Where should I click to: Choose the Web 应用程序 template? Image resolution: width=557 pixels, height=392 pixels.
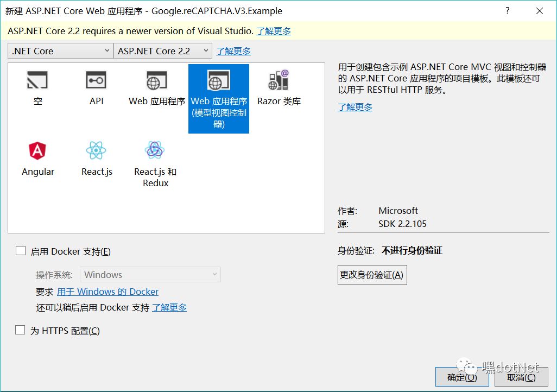157,88
